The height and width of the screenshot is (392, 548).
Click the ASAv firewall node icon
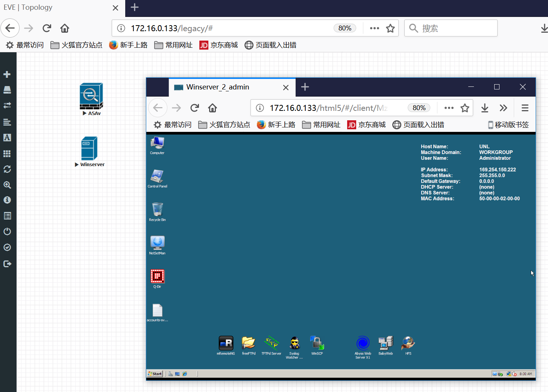(91, 96)
